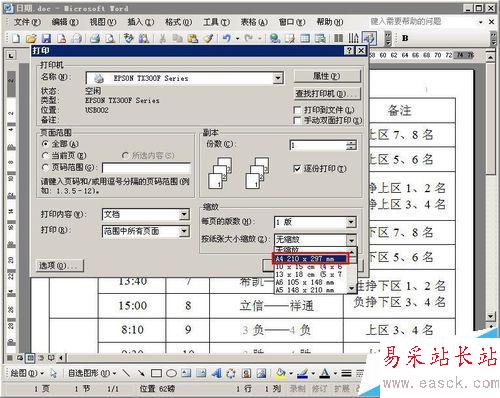This screenshot has height=398, width=500.
Task: Click the 按纸张大小缩放 dropdown arrow
Action: [x=351, y=240]
